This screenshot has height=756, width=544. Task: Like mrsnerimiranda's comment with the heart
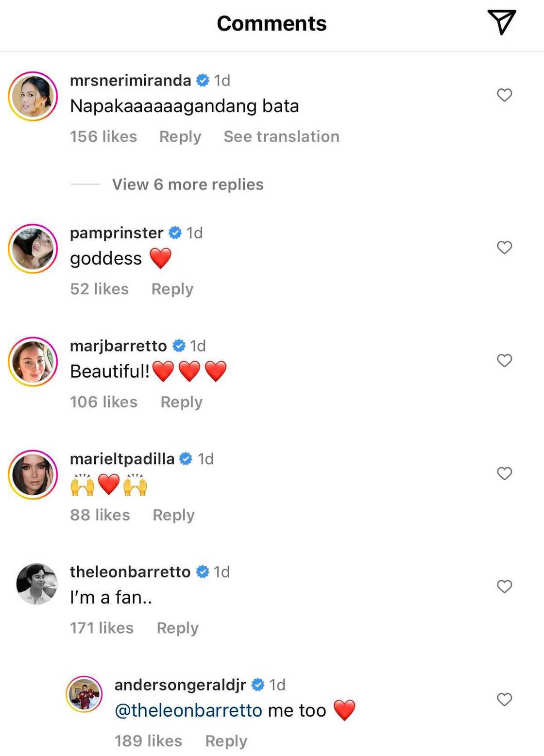(505, 95)
